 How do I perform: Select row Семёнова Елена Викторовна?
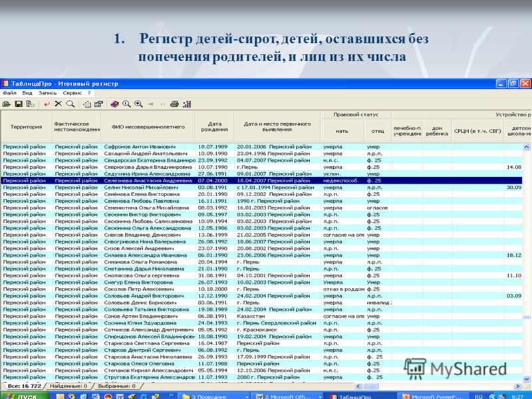[x=261, y=194]
